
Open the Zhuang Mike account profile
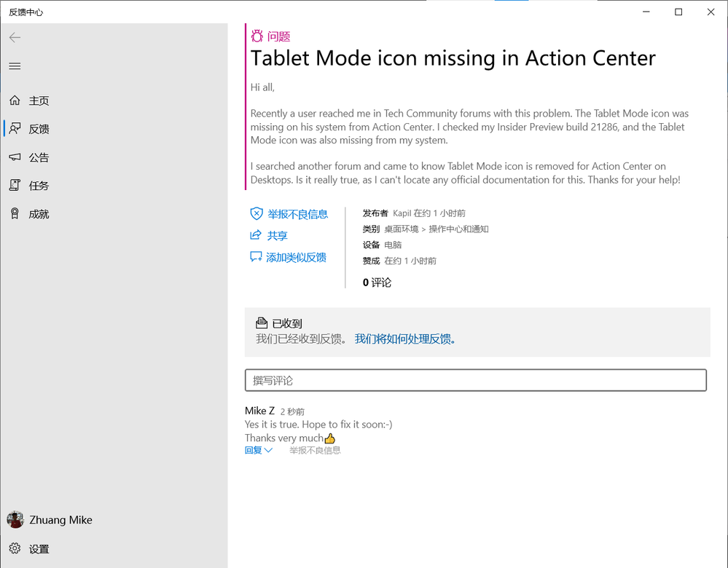(x=50, y=520)
